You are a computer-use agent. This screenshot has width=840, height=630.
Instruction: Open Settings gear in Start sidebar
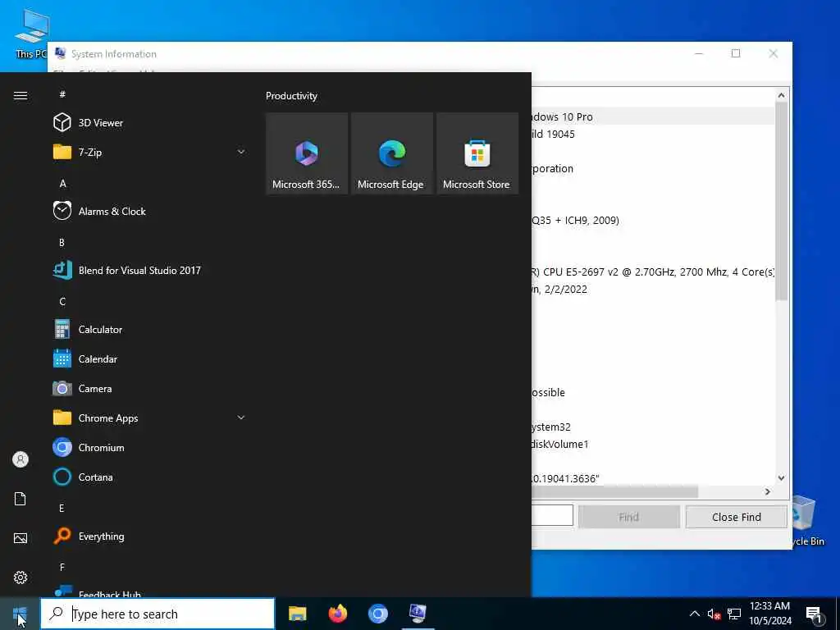tap(21, 577)
